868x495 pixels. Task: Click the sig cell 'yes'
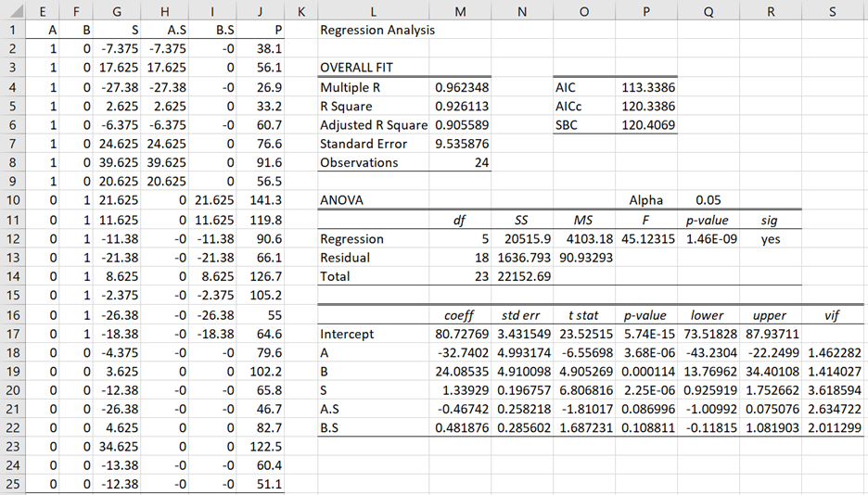tap(771, 239)
